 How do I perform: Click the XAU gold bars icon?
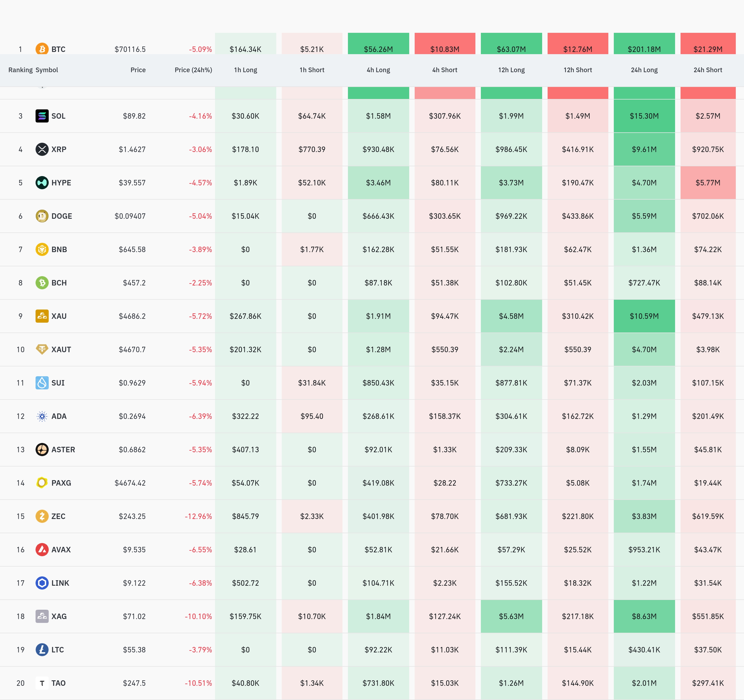42,316
